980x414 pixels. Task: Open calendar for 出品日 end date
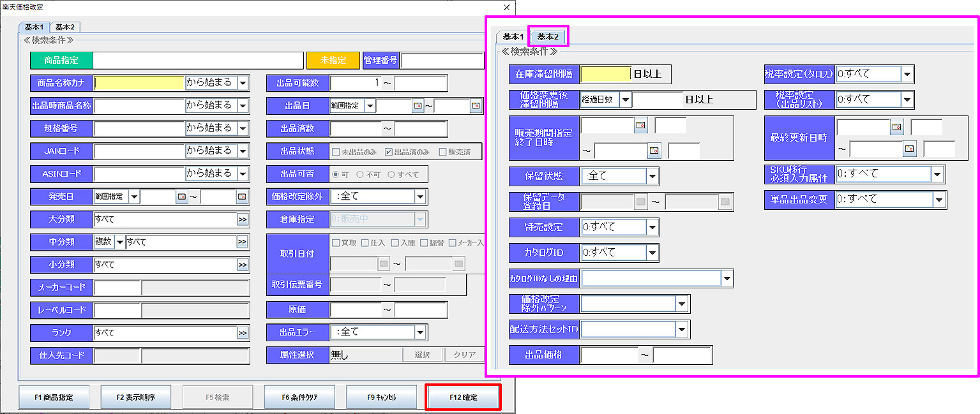coord(476,106)
